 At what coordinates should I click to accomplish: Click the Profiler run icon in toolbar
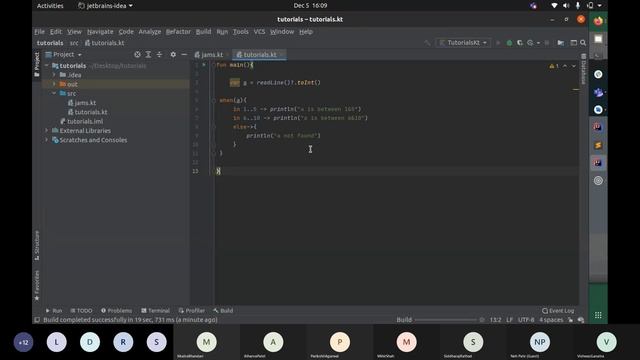[530, 42]
